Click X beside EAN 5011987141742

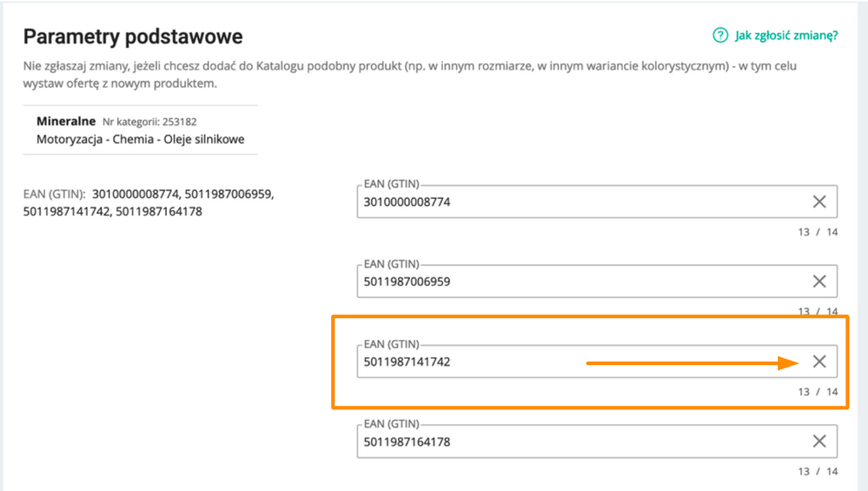click(x=819, y=362)
